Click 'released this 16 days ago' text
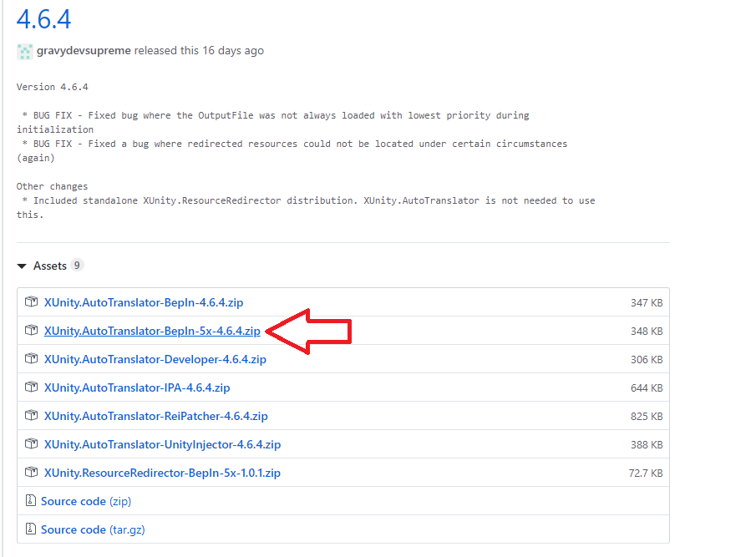Image resolution: width=756 pixels, height=557 pixels. pos(199,51)
